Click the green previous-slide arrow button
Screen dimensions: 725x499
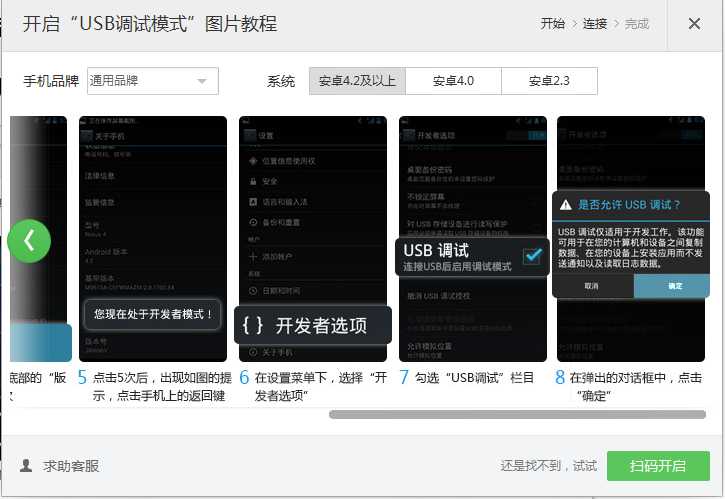[29, 241]
